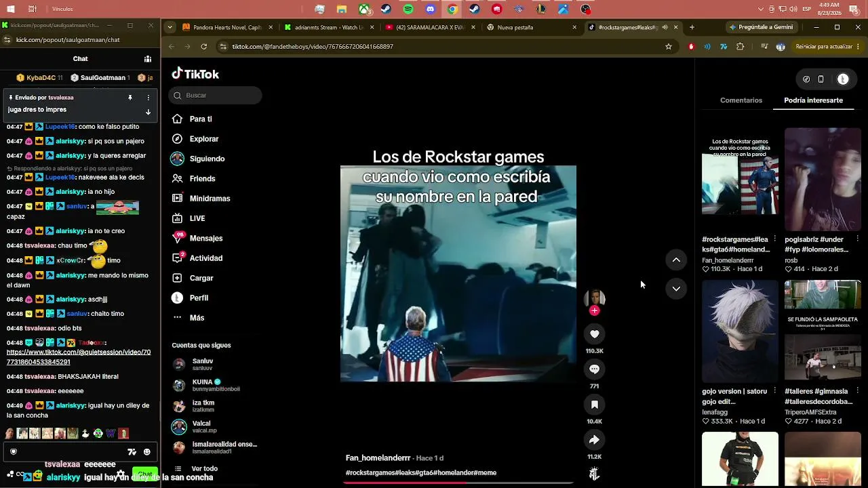
Task: Open the Actividad notifications
Action: (197, 258)
